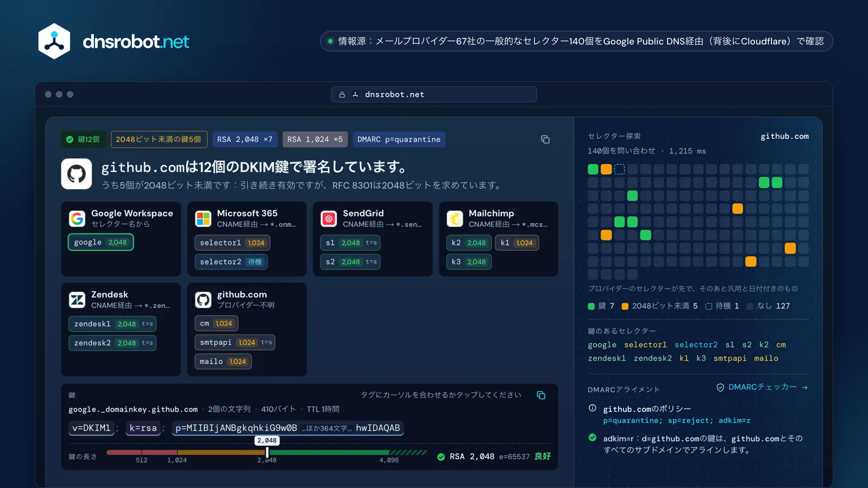This screenshot has height=488, width=868.
Task: Select the zendesk1 2,048 tag
Action: click(112, 324)
